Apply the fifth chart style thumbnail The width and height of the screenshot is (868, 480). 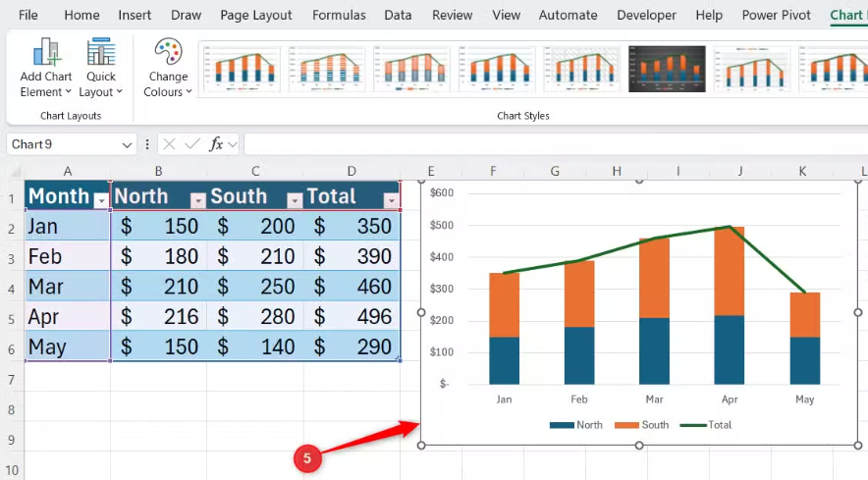click(581, 70)
